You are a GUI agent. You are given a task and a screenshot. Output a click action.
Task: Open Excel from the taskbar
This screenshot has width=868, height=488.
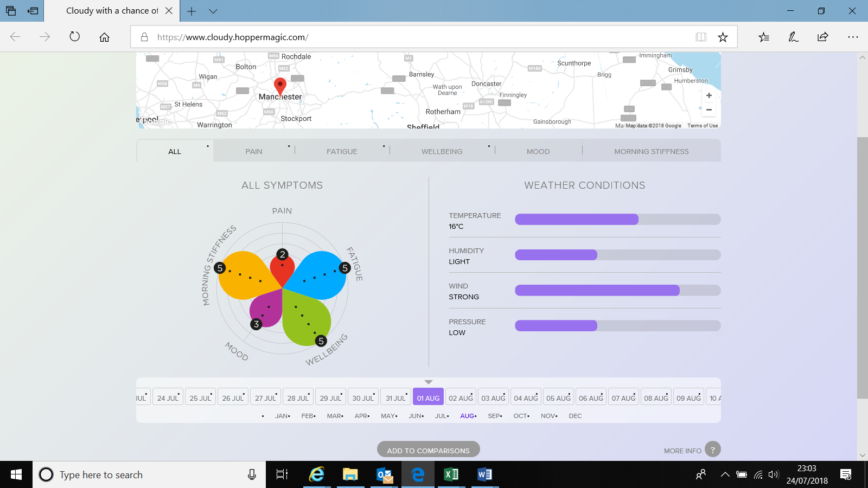(x=451, y=474)
